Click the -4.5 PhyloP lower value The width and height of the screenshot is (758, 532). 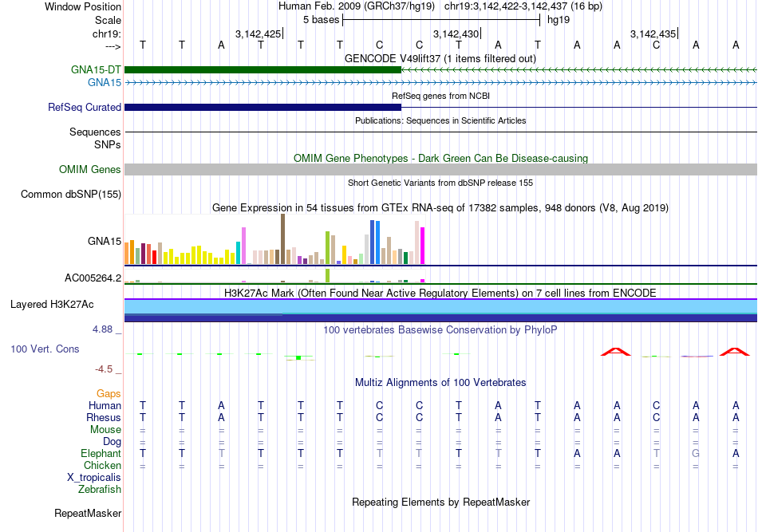(104, 369)
